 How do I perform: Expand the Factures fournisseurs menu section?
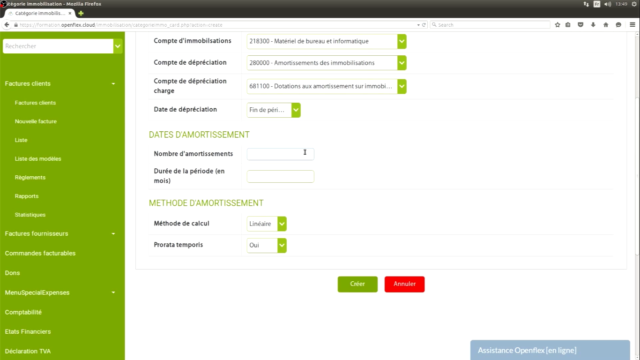pos(113,234)
